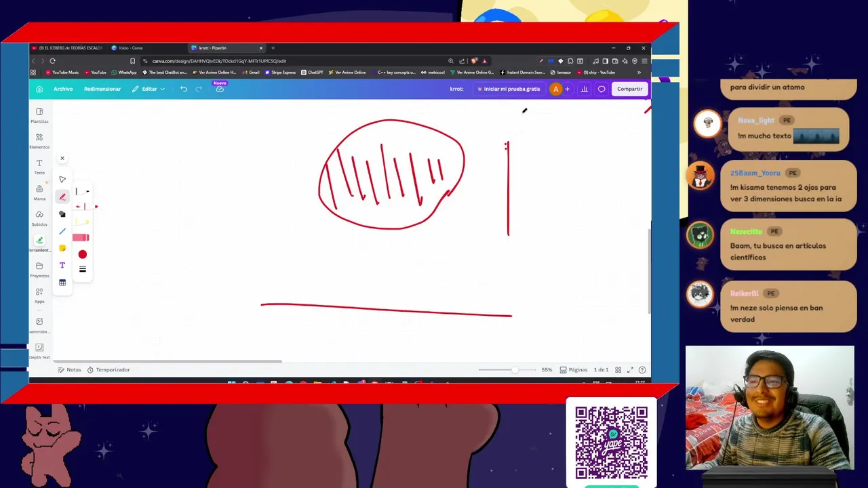The image size is (868, 488).
Task: Add collaborator with plus button
Action: point(567,89)
